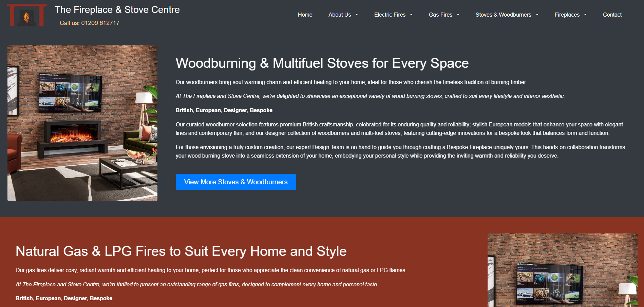Screen dimensions: 644x307
Task: Select Fireplaces in the navigation bar
Action: pyautogui.click(x=567, y=15)
